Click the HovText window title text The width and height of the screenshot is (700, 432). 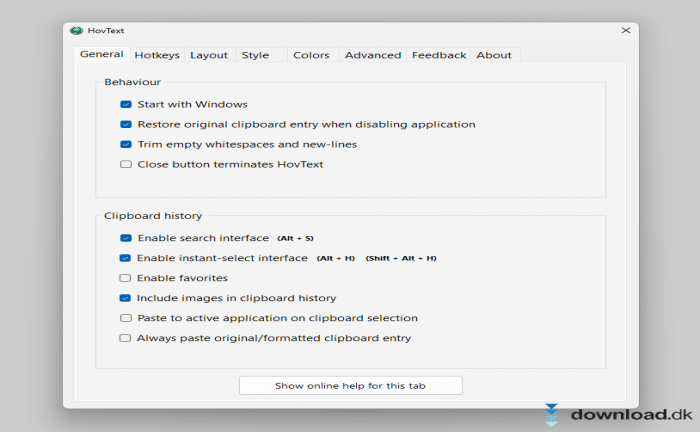[x=106, y=31]
